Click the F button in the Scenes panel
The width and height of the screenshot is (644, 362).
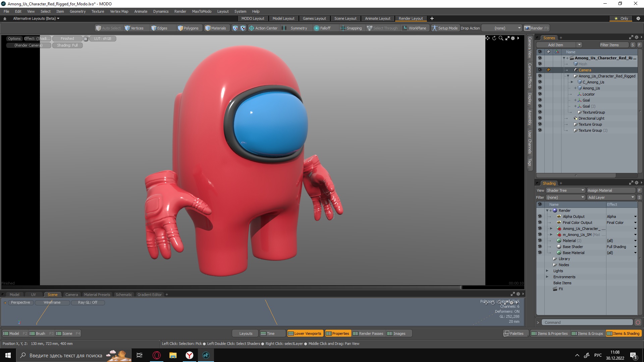click(639, 45)
